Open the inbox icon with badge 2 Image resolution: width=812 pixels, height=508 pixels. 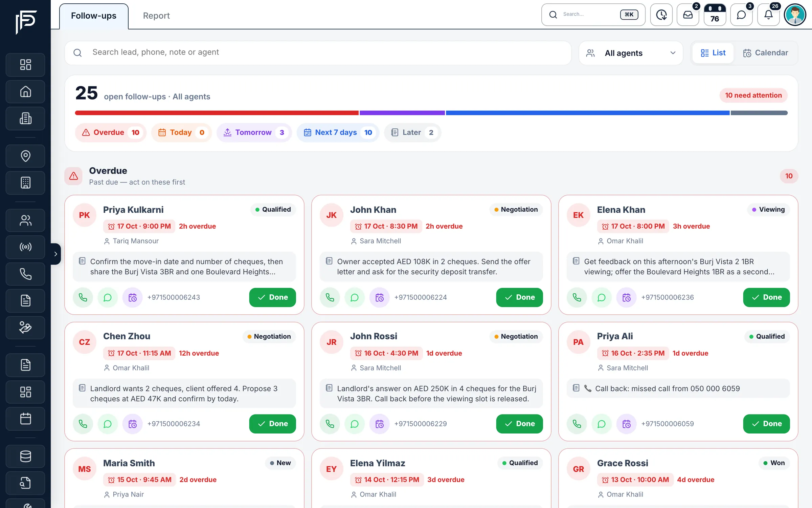point(688,15)
